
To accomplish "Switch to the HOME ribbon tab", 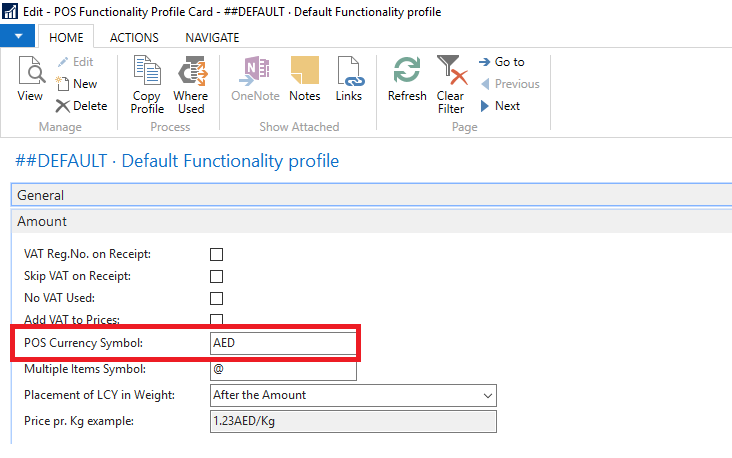I will tap(66, 38).
